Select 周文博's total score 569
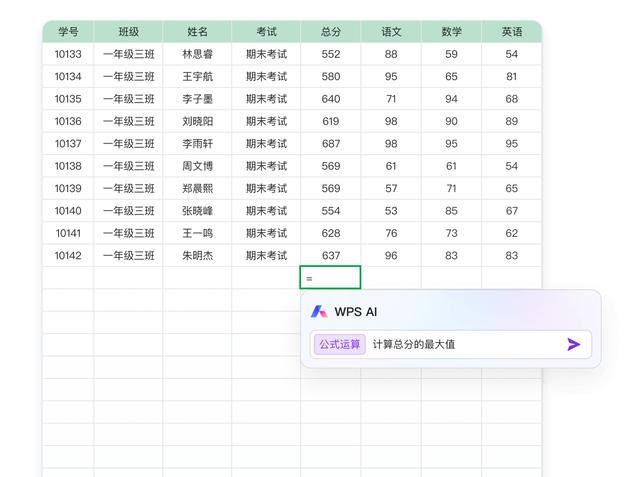The image size is (640, 477). [x=331, y=166]
